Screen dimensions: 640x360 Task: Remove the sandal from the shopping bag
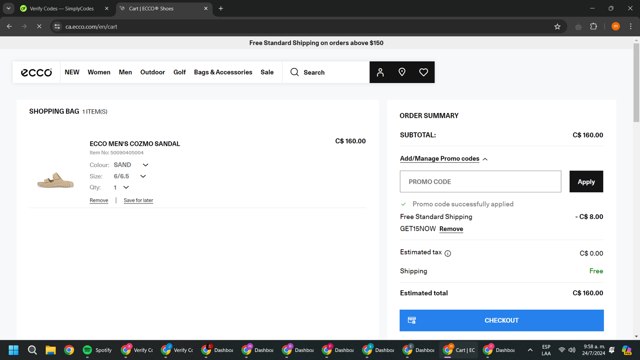[x=99, y=200]
